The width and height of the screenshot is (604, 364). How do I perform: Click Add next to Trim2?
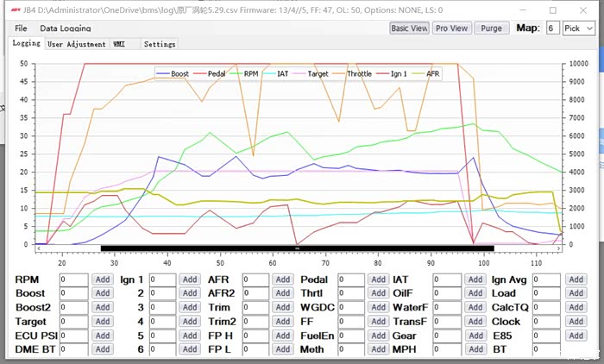tap(283, 321)
